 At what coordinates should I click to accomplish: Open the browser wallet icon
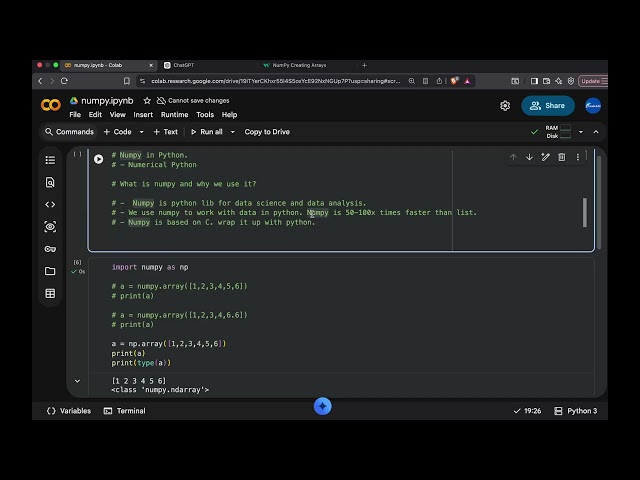(x=546, y=81)
